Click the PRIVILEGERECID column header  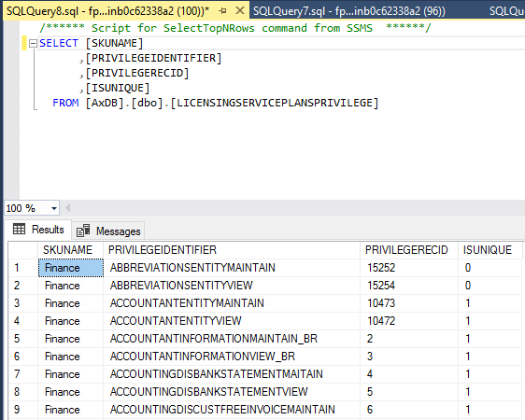(409, 250)
